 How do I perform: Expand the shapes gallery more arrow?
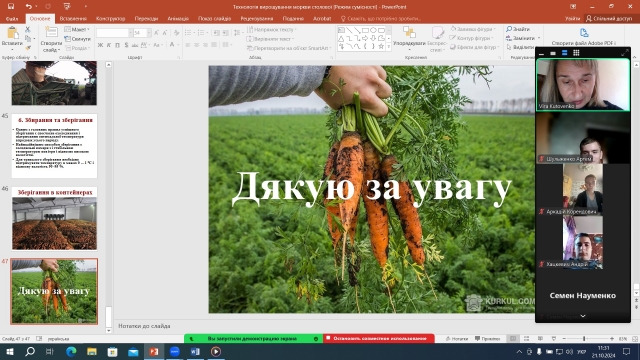point(389,47)
